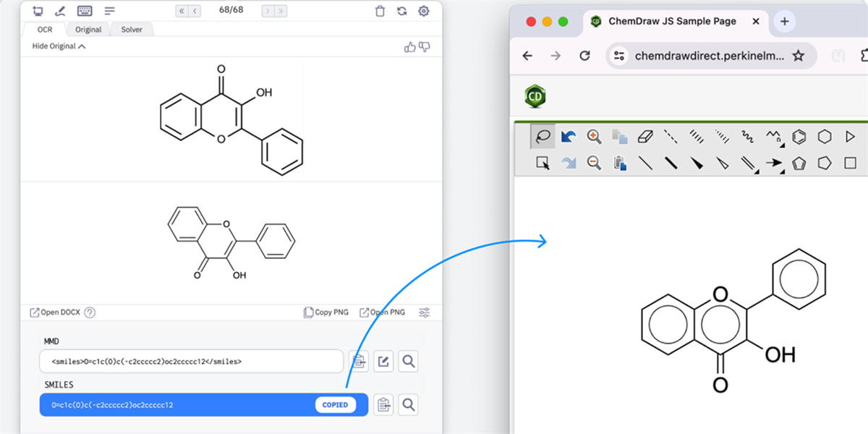The image size is (868, 434).
Task: Select the eraser tool in ChemDraw
Action: pos(646,136)
